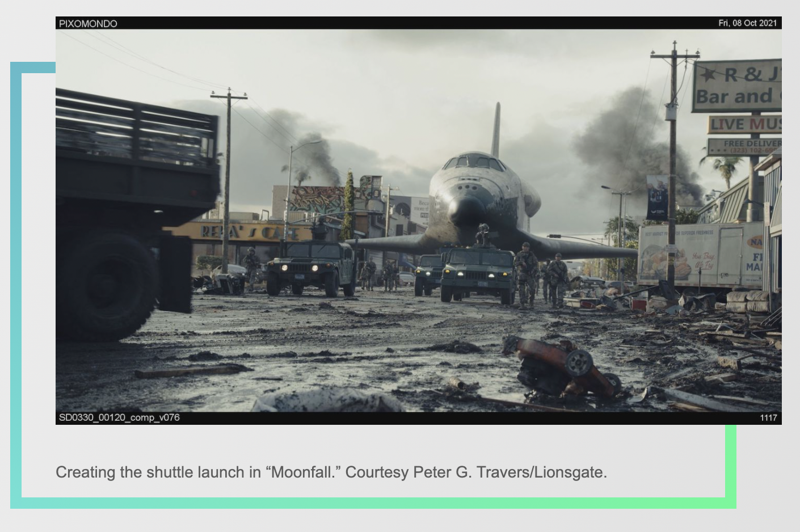Click the blue banner on the streetlight

coord(657,197)
